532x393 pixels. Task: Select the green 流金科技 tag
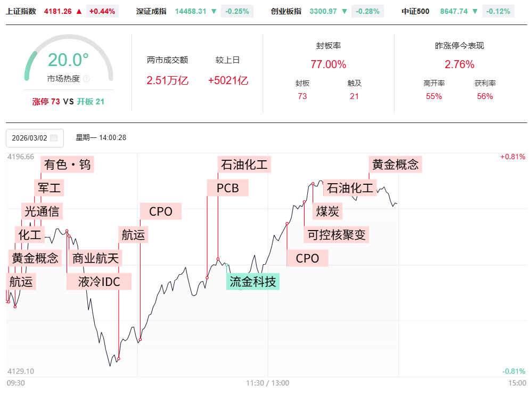(253, 282)
